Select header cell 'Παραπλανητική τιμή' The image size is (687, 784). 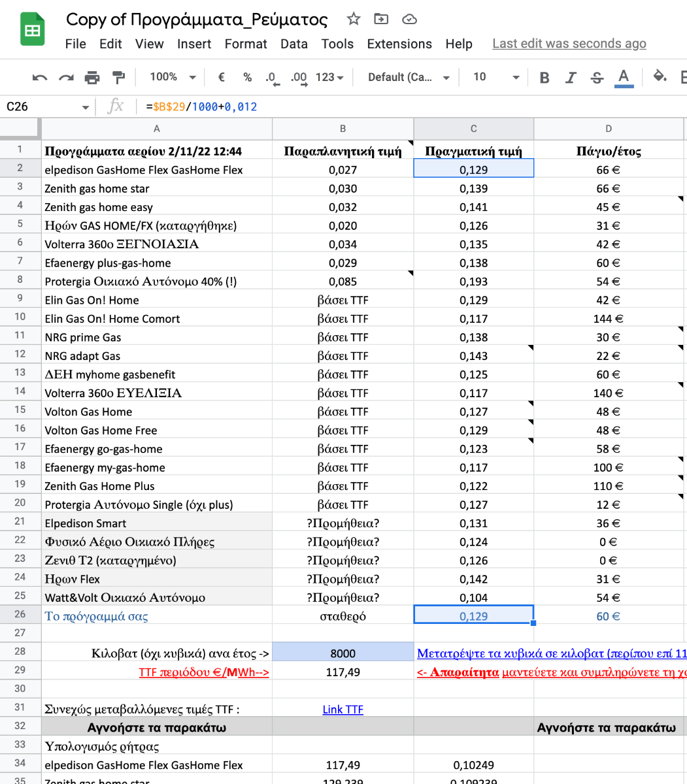[343, 151]
